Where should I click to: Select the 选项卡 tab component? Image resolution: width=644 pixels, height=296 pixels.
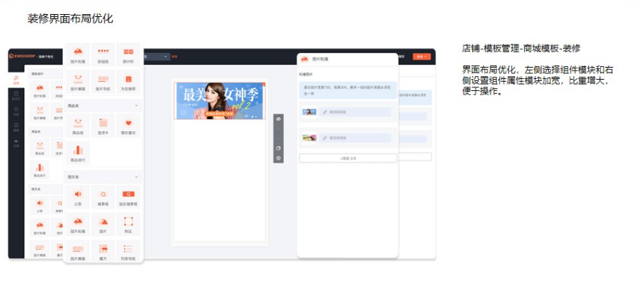coord(103,125)
